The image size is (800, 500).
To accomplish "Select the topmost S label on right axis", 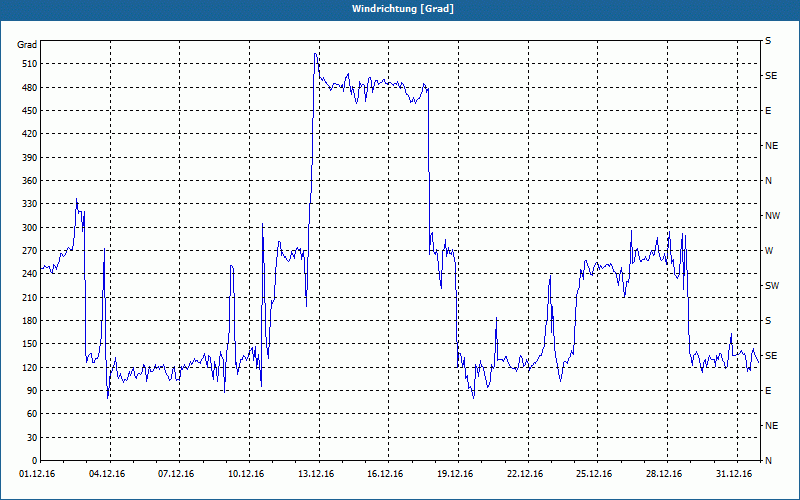I will point(768,41).
